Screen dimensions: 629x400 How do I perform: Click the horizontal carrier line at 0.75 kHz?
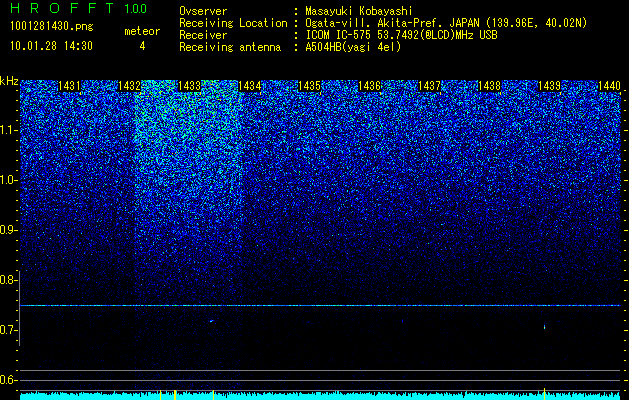320,306
